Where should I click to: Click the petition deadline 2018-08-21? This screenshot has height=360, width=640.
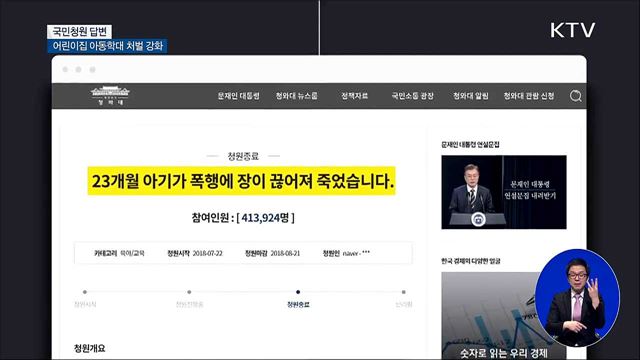(x=285, y=253)
